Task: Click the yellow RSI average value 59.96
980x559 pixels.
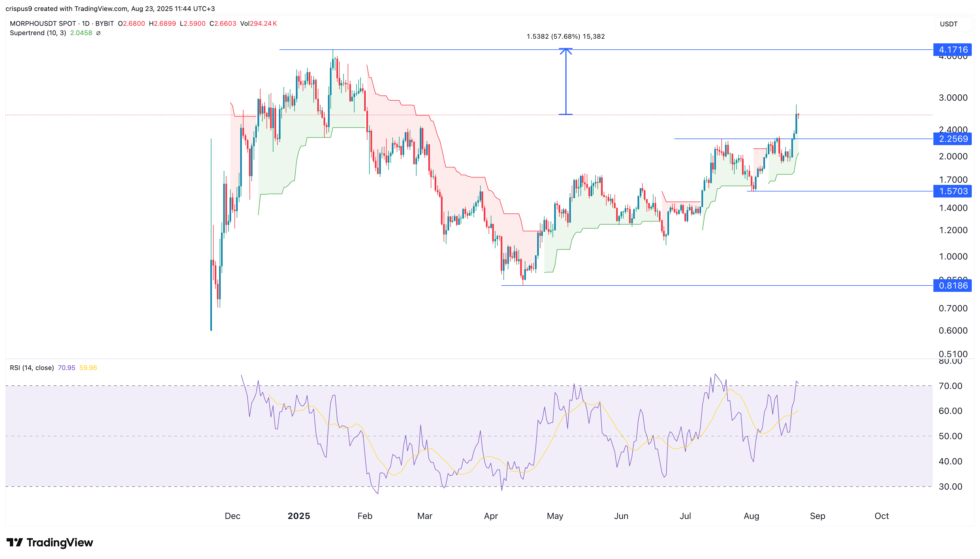Action: click(x=88, y=368)
